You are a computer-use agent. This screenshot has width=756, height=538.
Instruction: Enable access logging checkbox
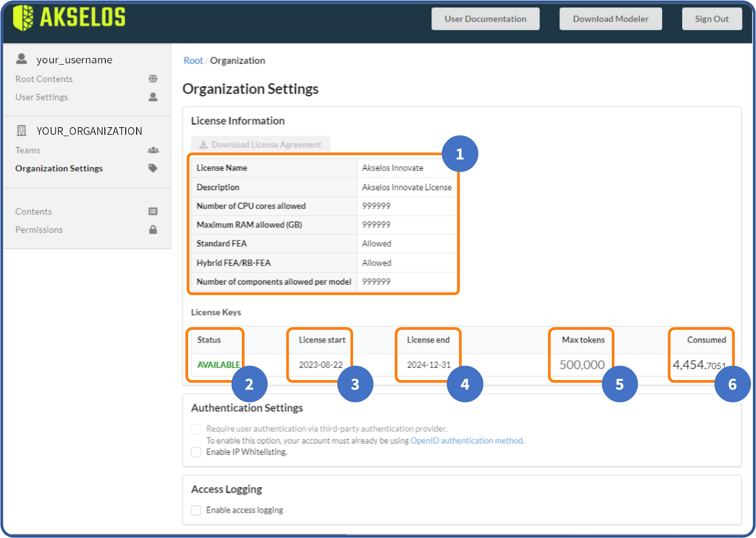pos(196,510)
